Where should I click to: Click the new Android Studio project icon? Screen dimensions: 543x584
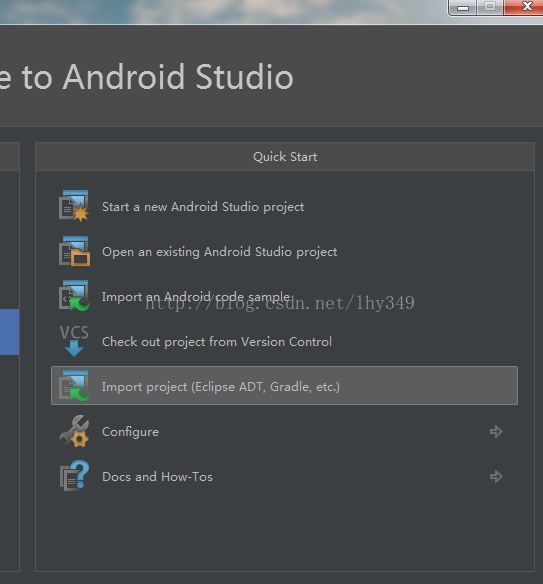(74, 206)
